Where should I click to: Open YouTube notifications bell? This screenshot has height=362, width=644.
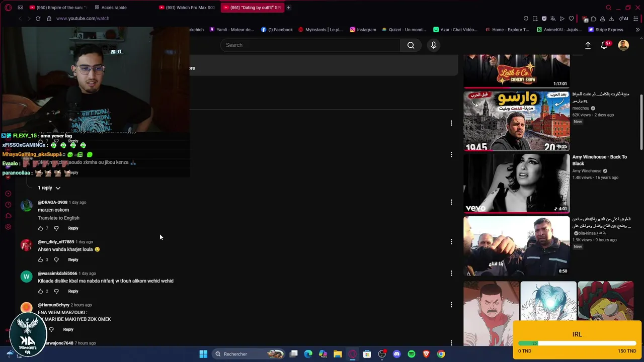coord(605,45)
